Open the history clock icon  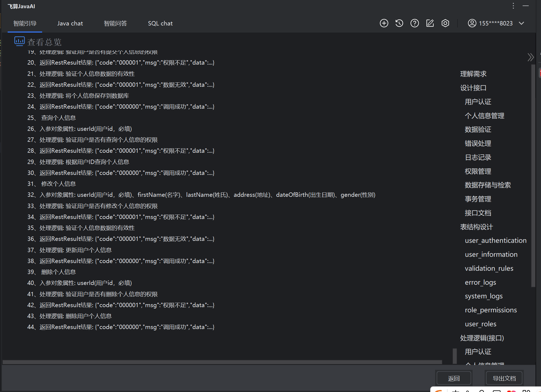(399, 23)
